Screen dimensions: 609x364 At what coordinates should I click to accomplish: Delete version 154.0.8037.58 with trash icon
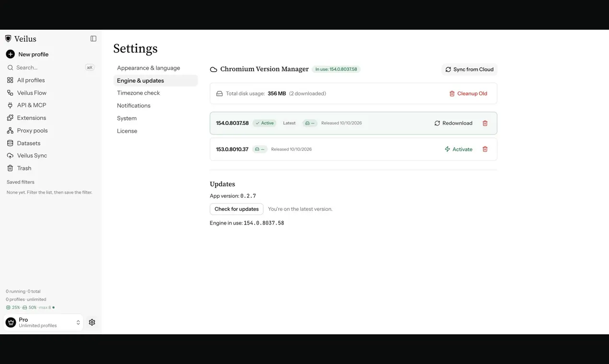click(x=485, y=123)
